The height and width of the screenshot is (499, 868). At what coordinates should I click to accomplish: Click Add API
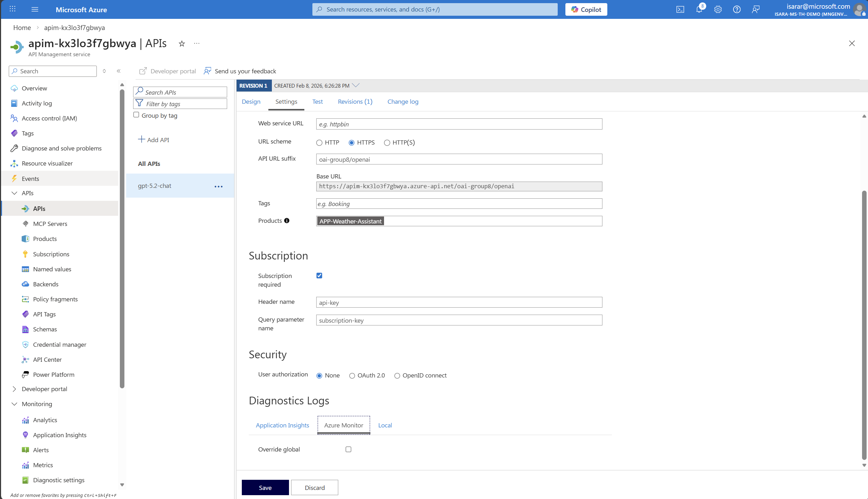[153, 140]
